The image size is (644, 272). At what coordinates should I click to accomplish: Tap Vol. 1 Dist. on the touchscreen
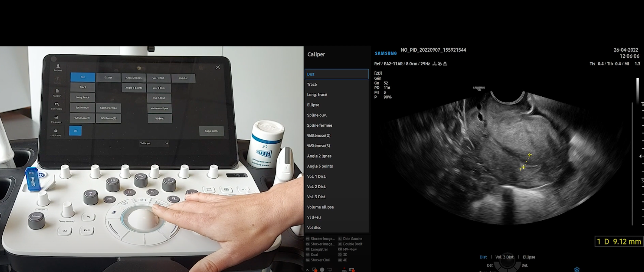point(159,78)
